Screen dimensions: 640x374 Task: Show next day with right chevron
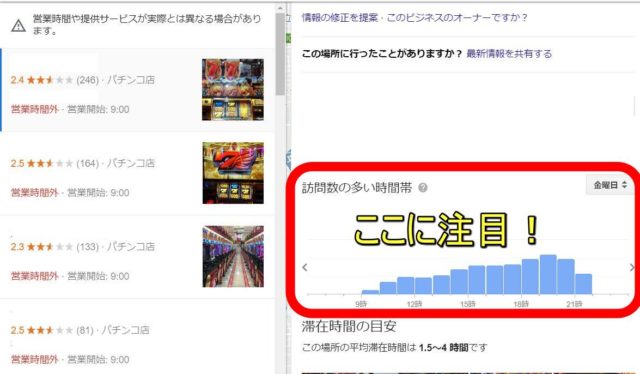[632, 267]
